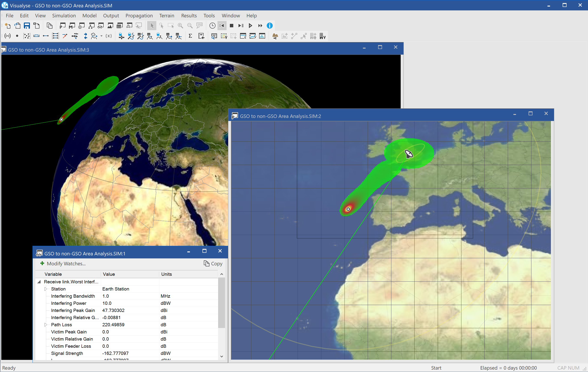Open the model hierarchy view icon

(x=91, y=26)
